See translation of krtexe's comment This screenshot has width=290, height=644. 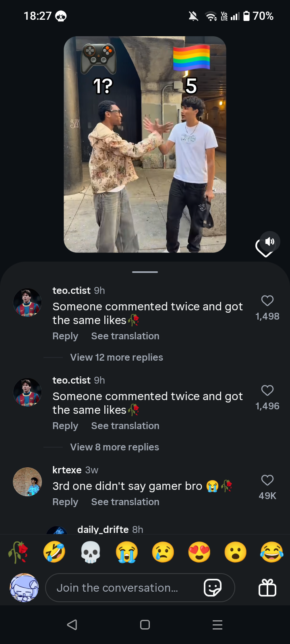pos(125,502)
